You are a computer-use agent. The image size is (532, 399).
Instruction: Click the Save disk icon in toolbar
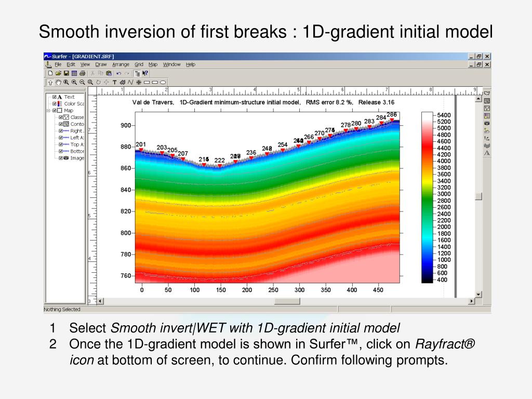point(66,73)
